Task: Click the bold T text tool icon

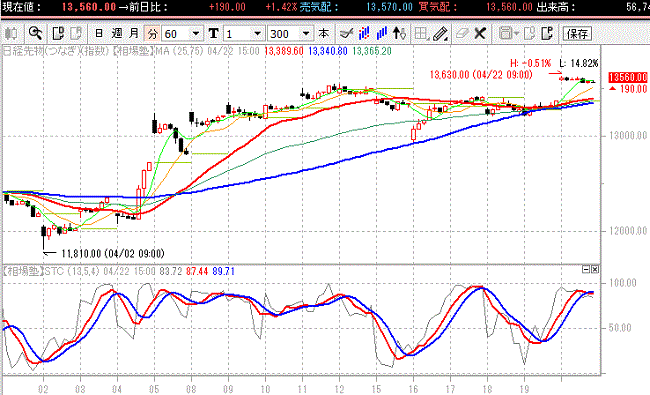Action: 213,33
